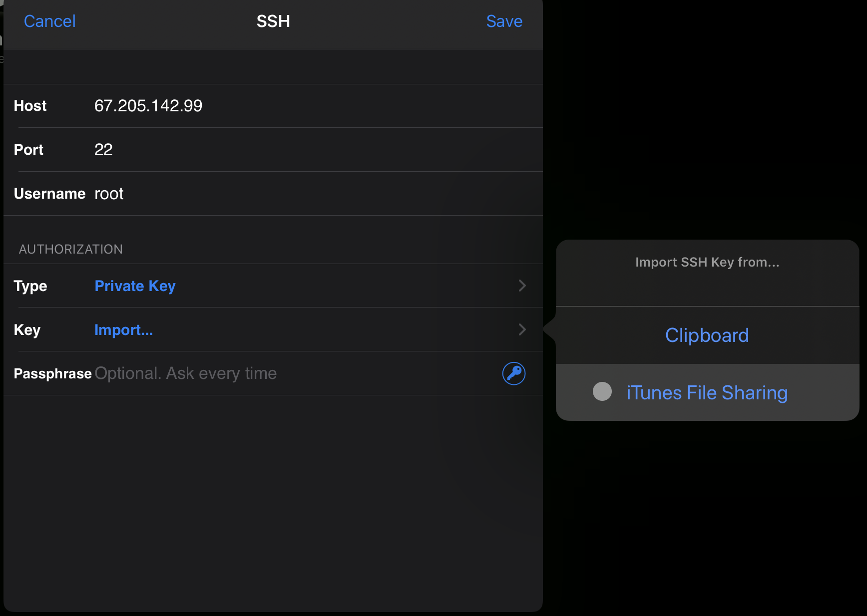
Task: Click the Host field with 67.205.142.99
Action: pyautogui.click(x=148, y=106)
